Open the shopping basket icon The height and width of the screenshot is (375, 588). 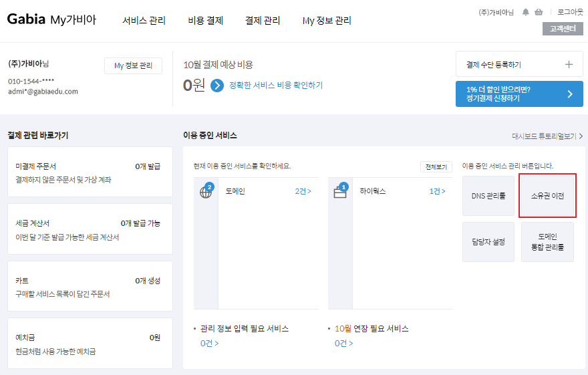coord(539,12)
